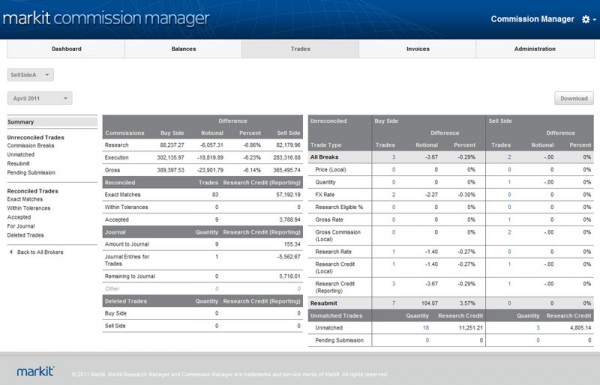Click Unmatched buy side credit 11,251.21
The height and width of the screenshot is (385, 600).
[471, 328]
